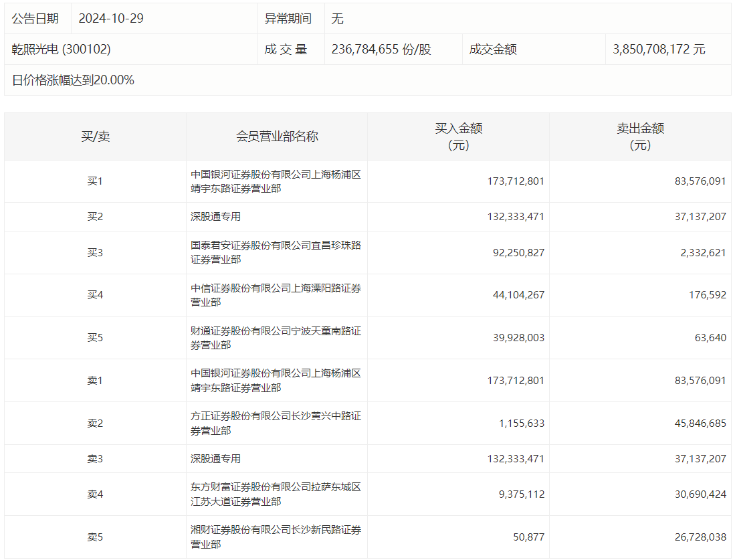
Task: Click buy amount 1,155,633
Action: click(522, 424)
